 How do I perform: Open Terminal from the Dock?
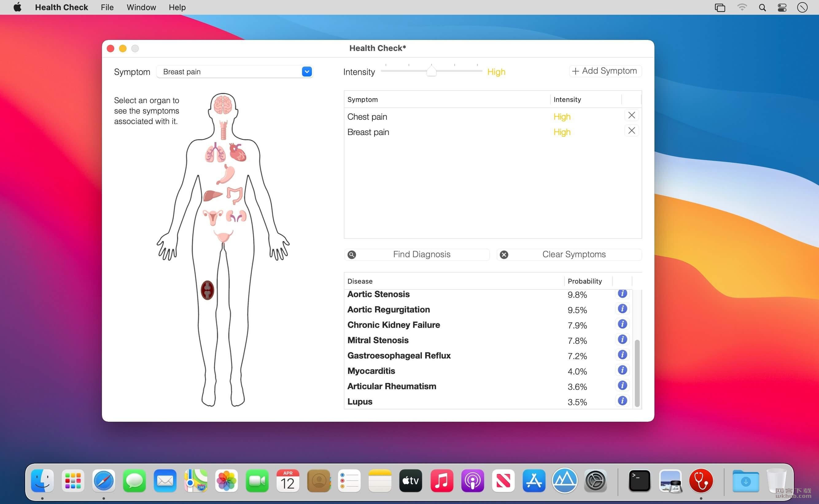pos(639,480)
